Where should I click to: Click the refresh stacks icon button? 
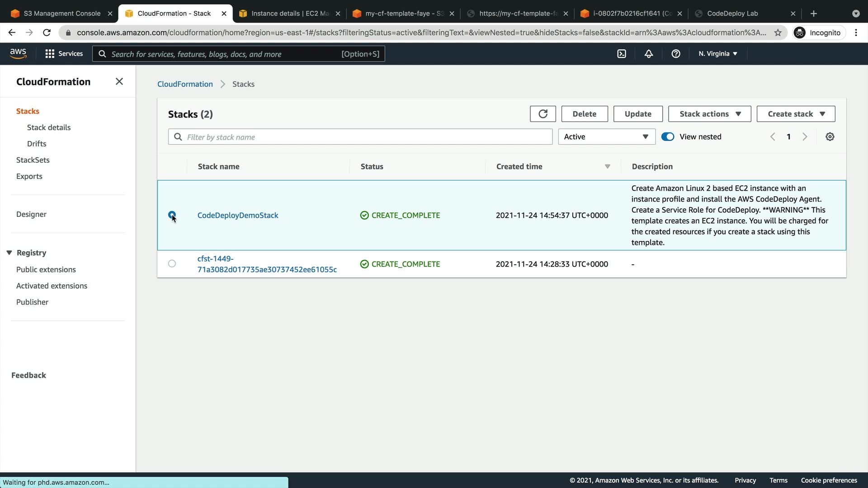click(x=542, y=114)
